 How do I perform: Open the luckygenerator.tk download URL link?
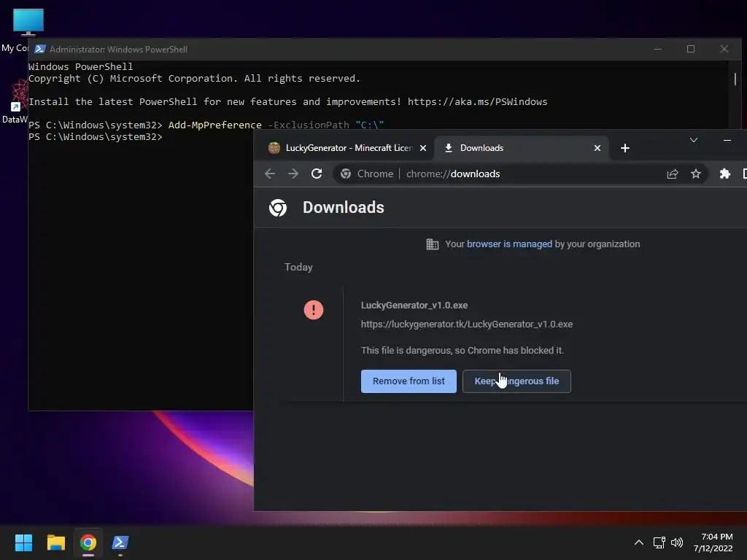466,324
